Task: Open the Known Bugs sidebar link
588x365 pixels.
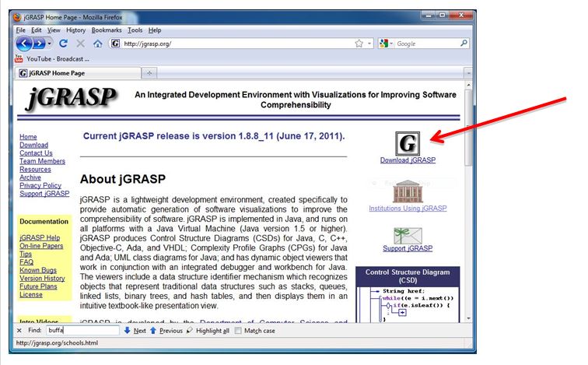Action: pos(37,270)
